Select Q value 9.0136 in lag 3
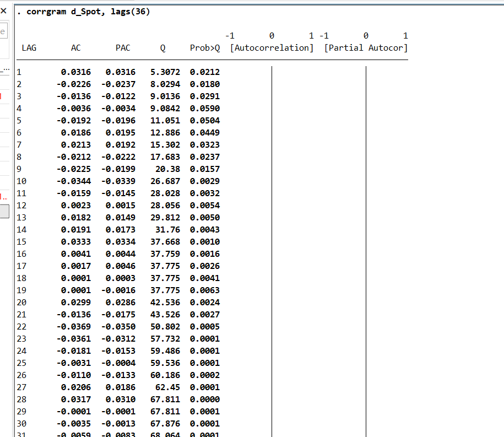The image size is (504, 437). tap(165, 96)
